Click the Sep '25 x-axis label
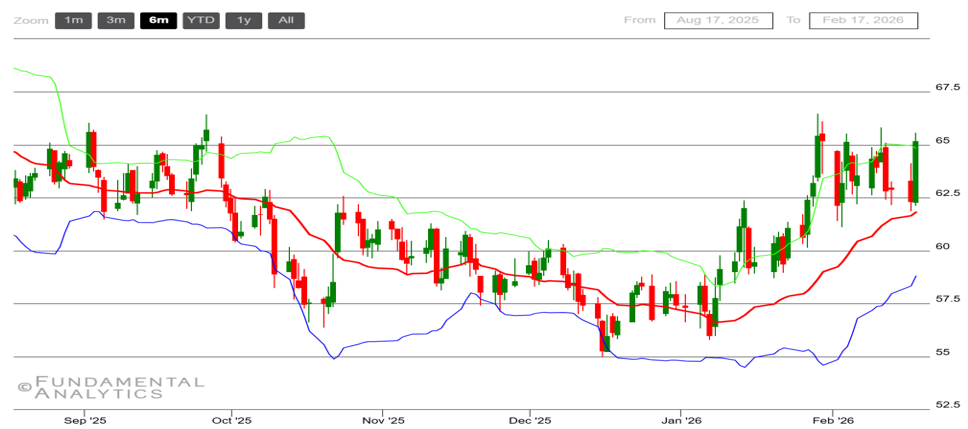968x429 pixels. (x=86, y=421)
